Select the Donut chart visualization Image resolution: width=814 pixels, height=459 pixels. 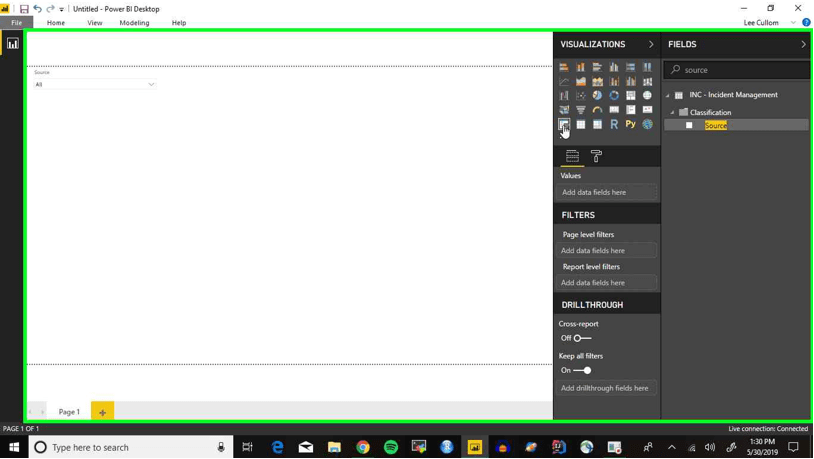pos(614,96)
